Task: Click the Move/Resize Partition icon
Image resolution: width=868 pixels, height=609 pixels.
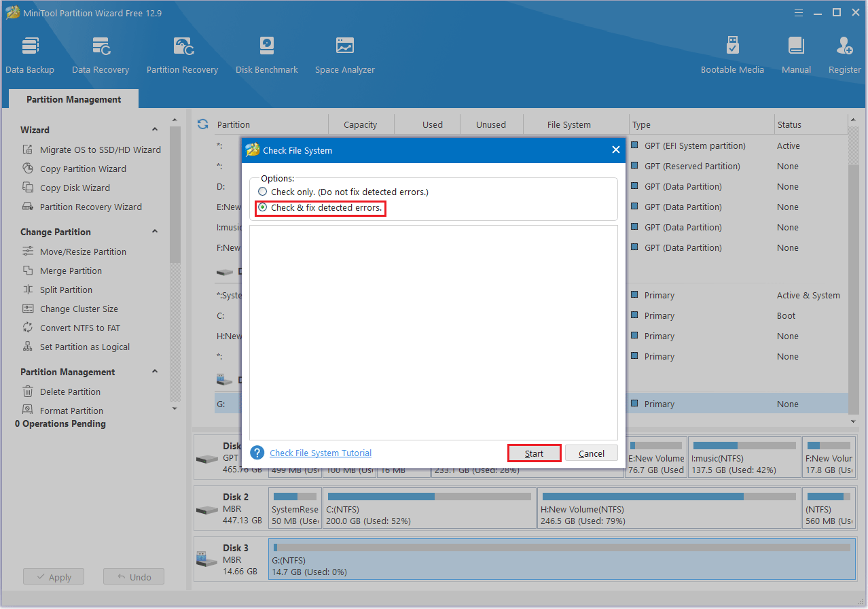Action: 28,251
